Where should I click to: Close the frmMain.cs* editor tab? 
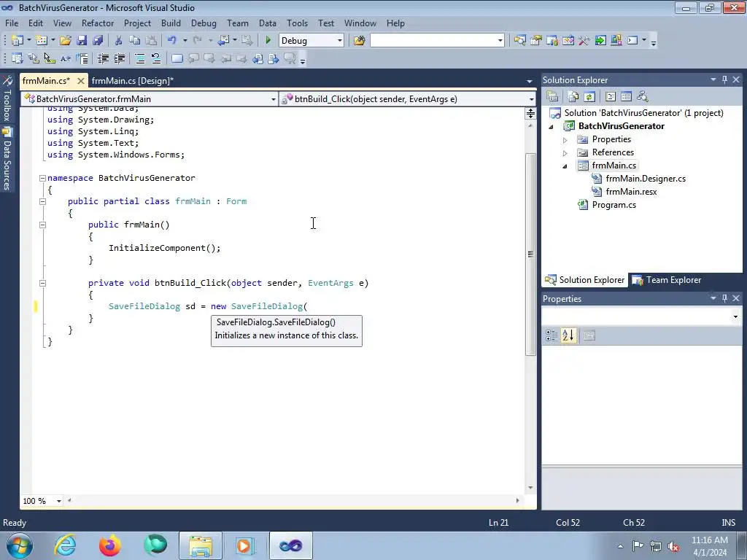tap(81, 81)
